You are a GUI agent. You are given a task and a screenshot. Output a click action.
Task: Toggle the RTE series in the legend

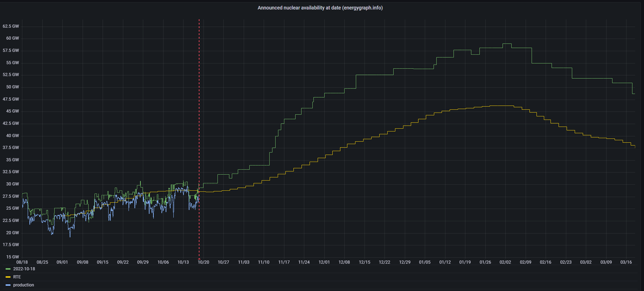[17, 277]
